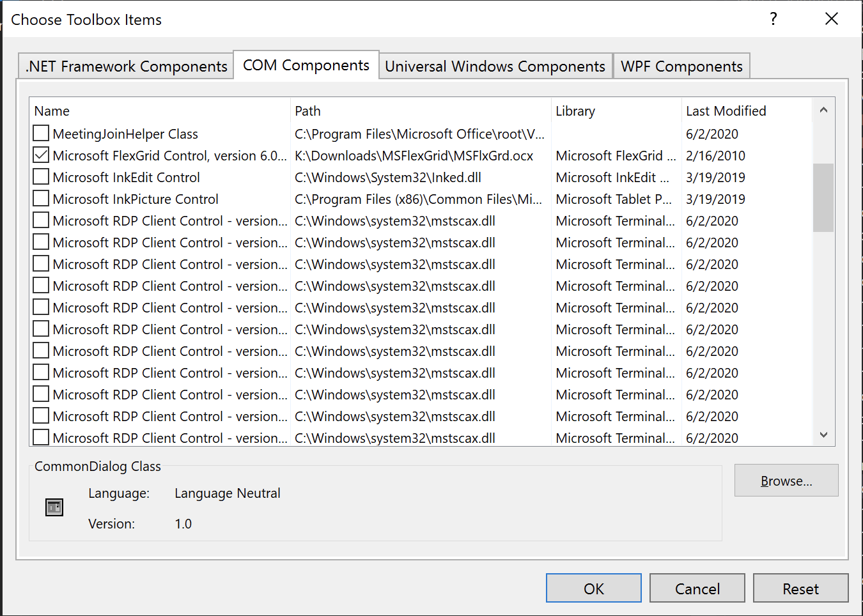863x616 pixels.
Task: Click InkPicture row's '3/19/2019' date
Action: [715, 199]
